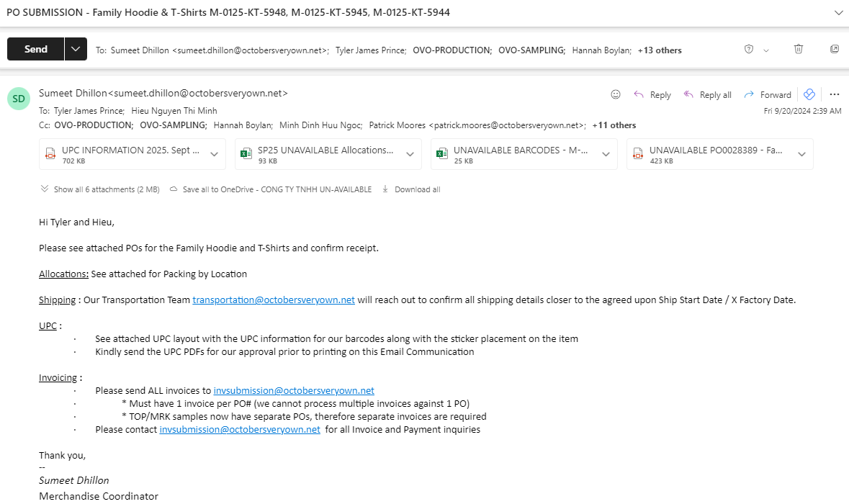Collapse the conversation header chevron

(838, 12)
